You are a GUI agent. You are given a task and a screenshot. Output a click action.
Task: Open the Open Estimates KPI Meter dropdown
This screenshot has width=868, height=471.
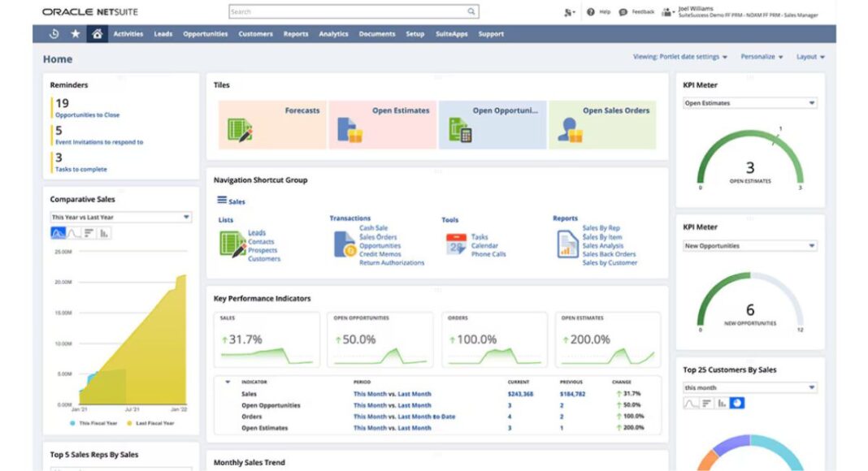coord(749,103)
